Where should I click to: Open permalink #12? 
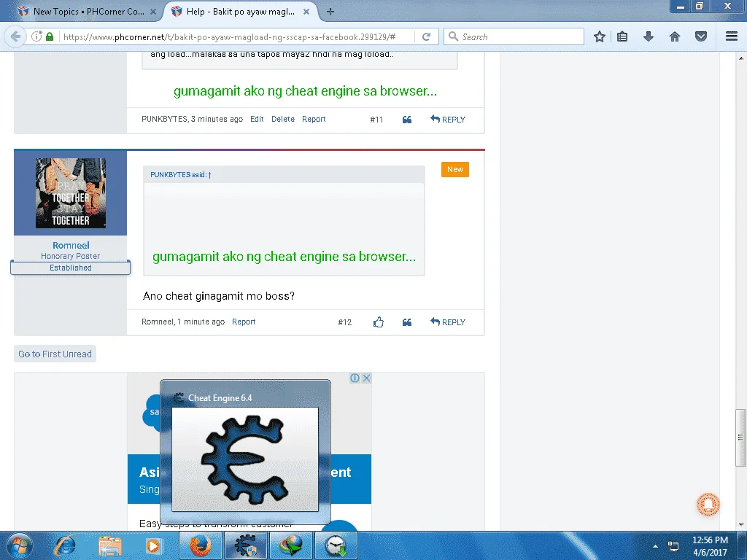pos(344,322)
